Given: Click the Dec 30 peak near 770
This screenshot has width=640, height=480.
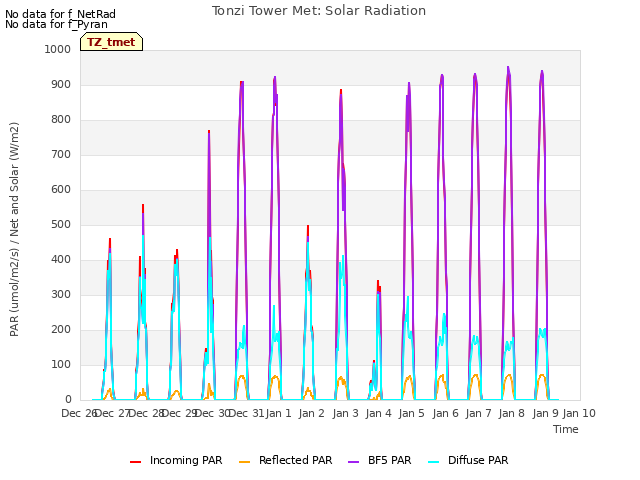Looking at the screenshot, I should click(209, 131).
